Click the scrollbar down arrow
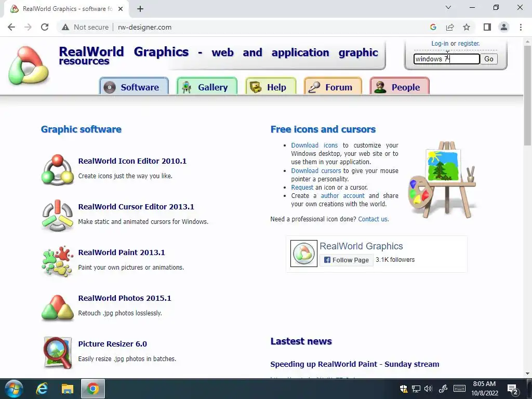The height and width of the screenshot is (399, 532). [x=528, y=374]
